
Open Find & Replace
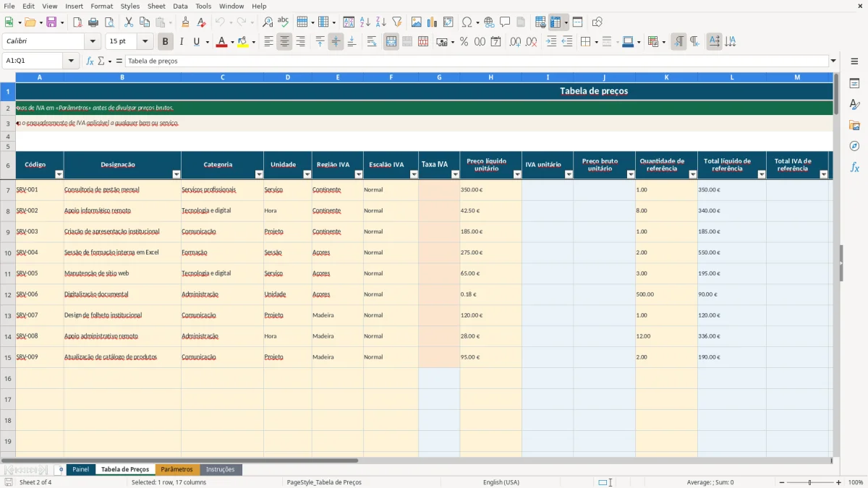[268, 22]
